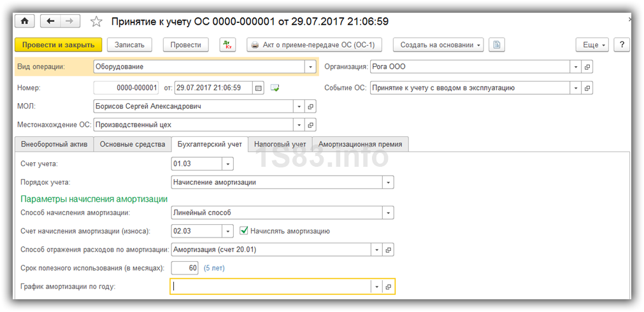Expand МОЛ dropdown arrow
644x312 pixels.
click(299, 106)
